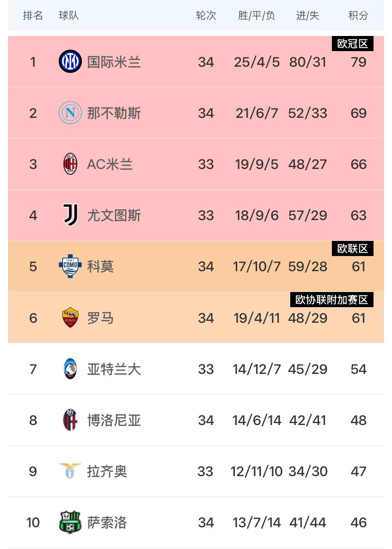Select the 轮次 column header

point(205,16)
